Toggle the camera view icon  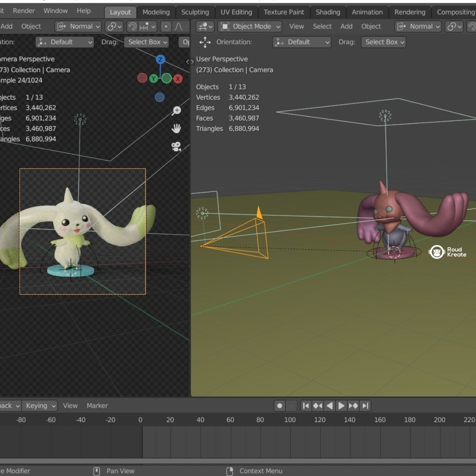(176, 146)
